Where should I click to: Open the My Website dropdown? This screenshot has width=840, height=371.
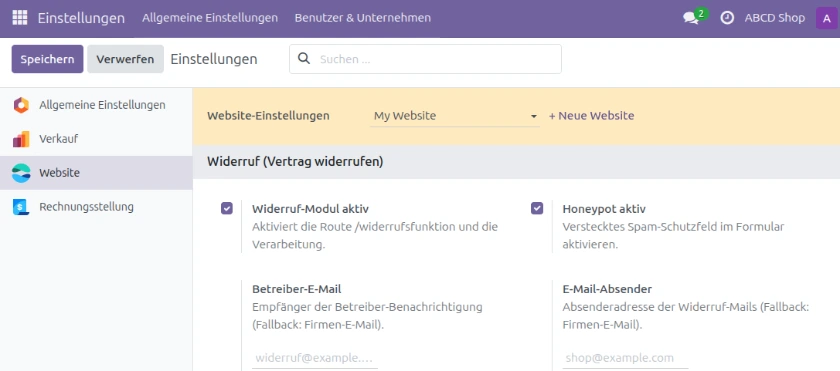455,116
